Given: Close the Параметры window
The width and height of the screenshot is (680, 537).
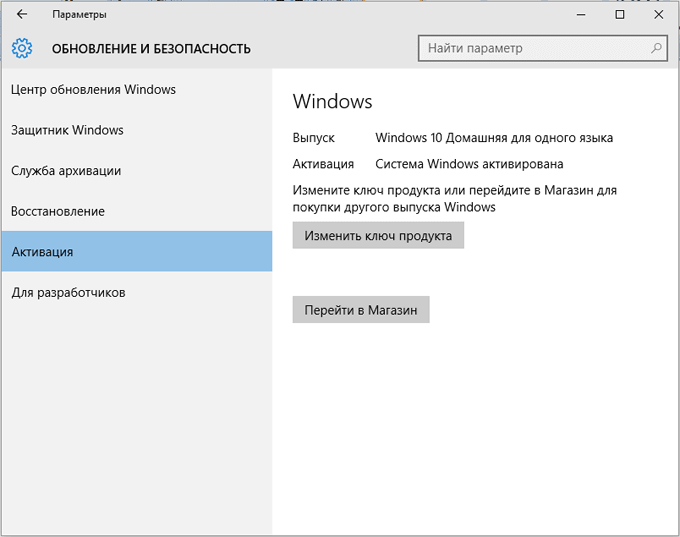Looking at the screenshot, I should pos(658,15).
